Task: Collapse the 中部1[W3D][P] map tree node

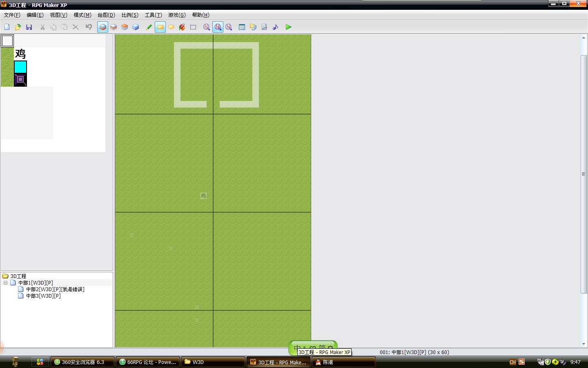Action: coord(5,283)
